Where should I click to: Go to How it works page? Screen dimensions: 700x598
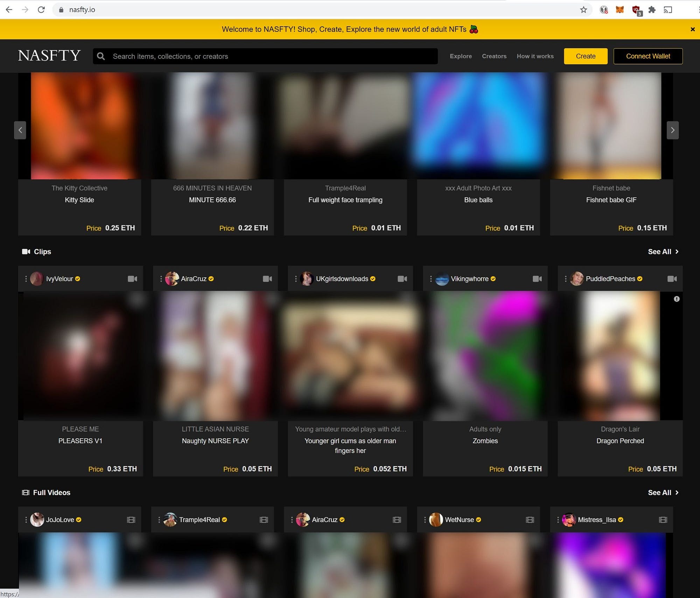(x=535, y=56)
